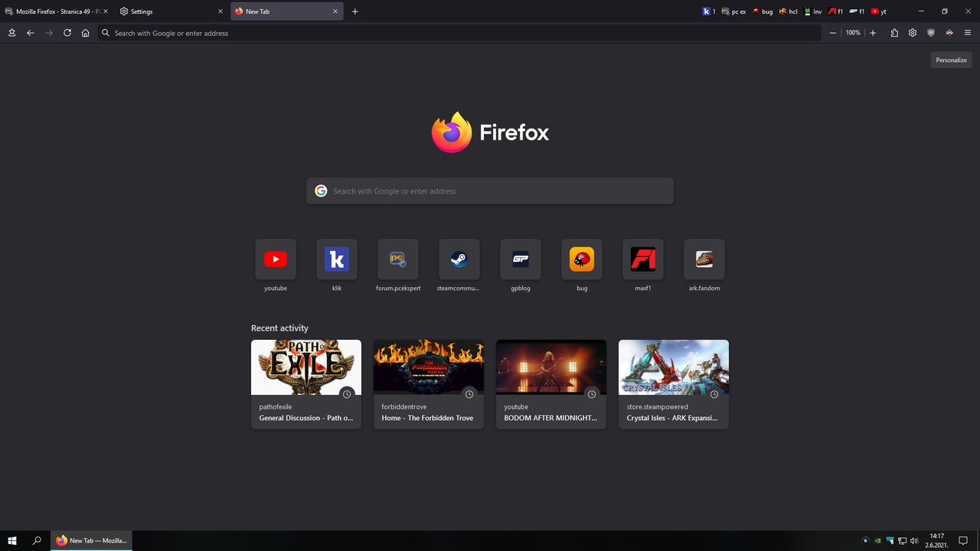Open Windows taskbar search
The height and width of the screenshot is (551, 980).
point(37,540)
